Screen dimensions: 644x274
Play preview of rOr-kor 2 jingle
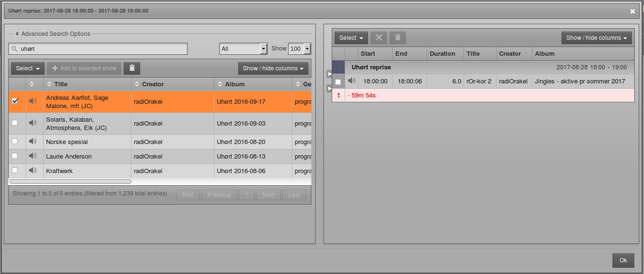[352, 81]
